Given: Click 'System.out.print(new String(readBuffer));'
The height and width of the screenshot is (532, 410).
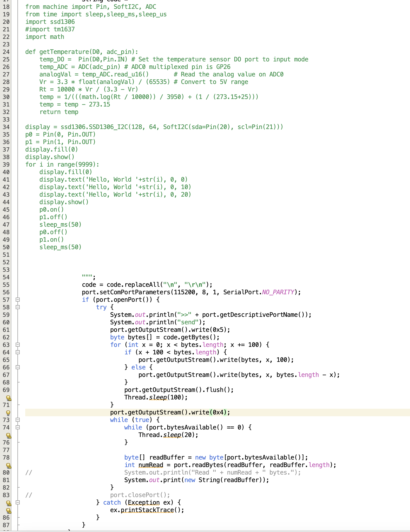Looking at the screenshot, I should (x=197, y=480).
